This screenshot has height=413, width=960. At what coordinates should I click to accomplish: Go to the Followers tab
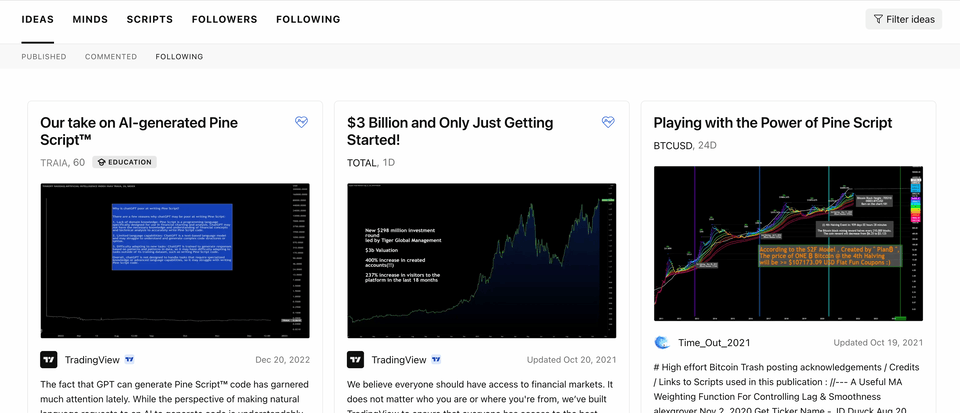224,20
